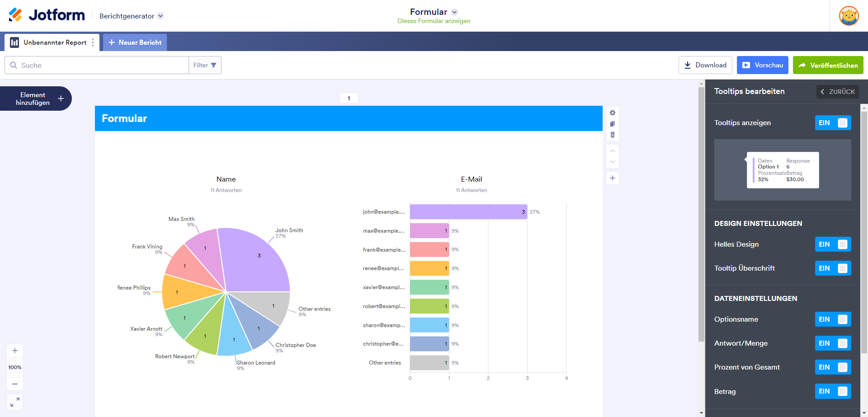Delete the page with trash icon
The height and width of the screenshot is (417, 868).
pos(613,135)
